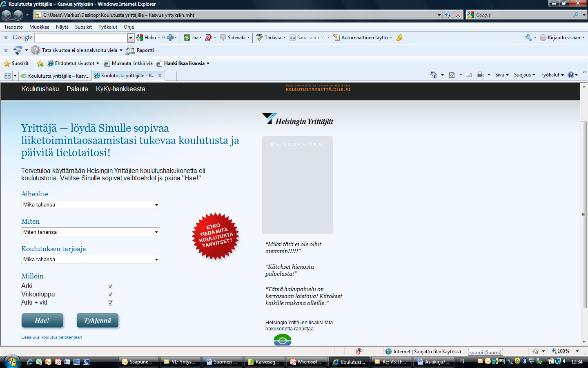Click the Tarkista spell check icon
The image size is (588, 368).
point(260,37)
